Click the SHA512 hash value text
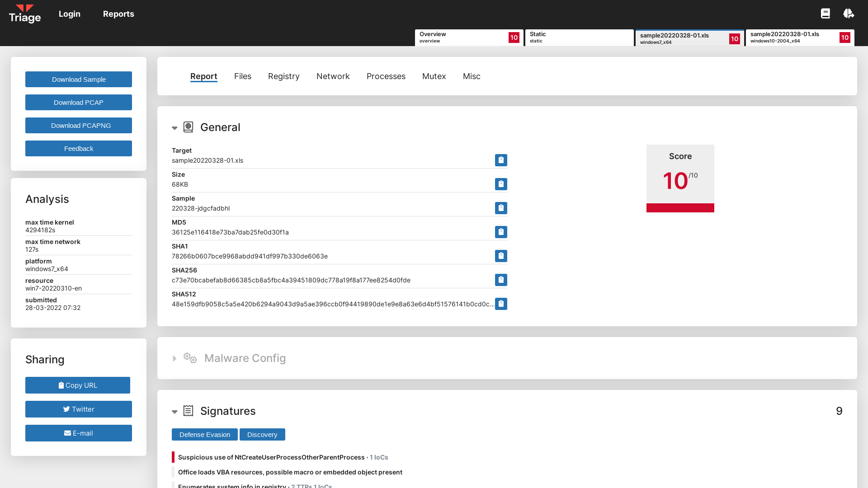This screenshot has height=488, width=868. pos(333,304)
